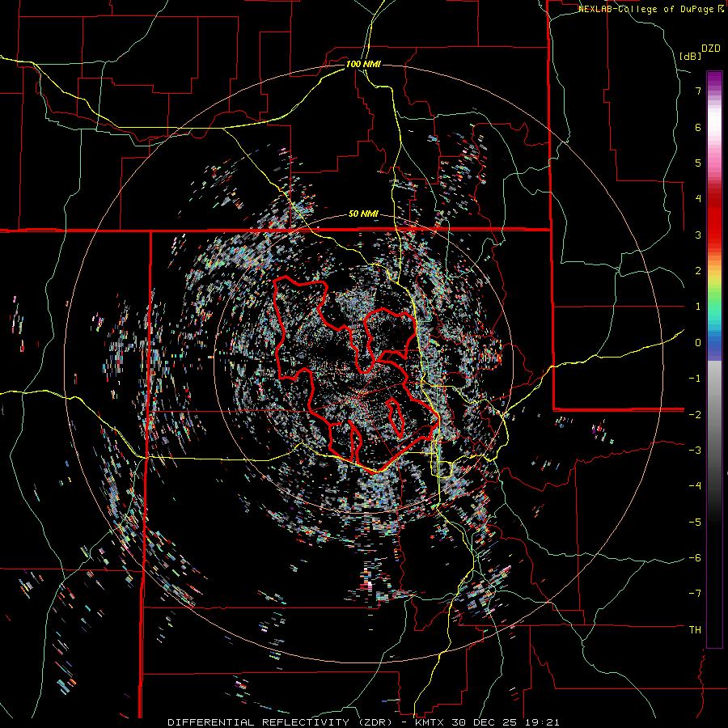The image size is (728, 728).
Task: Select the "DZD" product code label
Action: click(711, 49)
